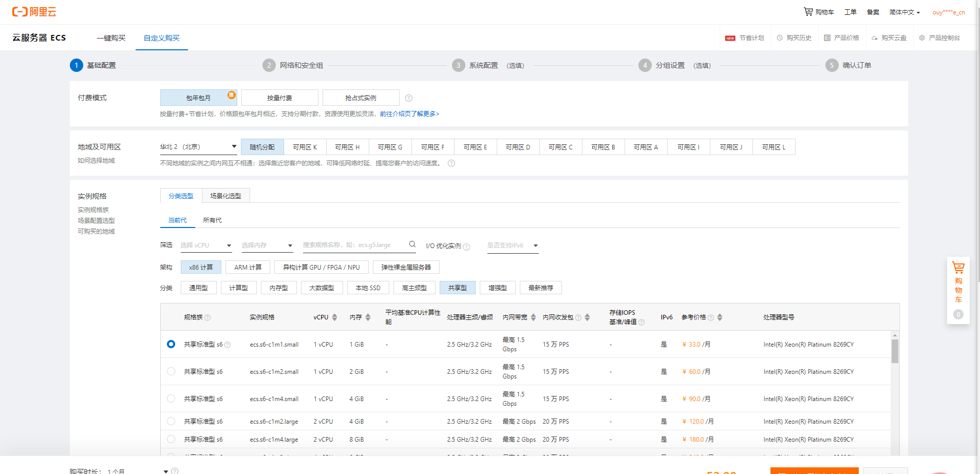Open the shopping cart icon in header
This screenshot has width=980, height=474.
tap(808, 11)
